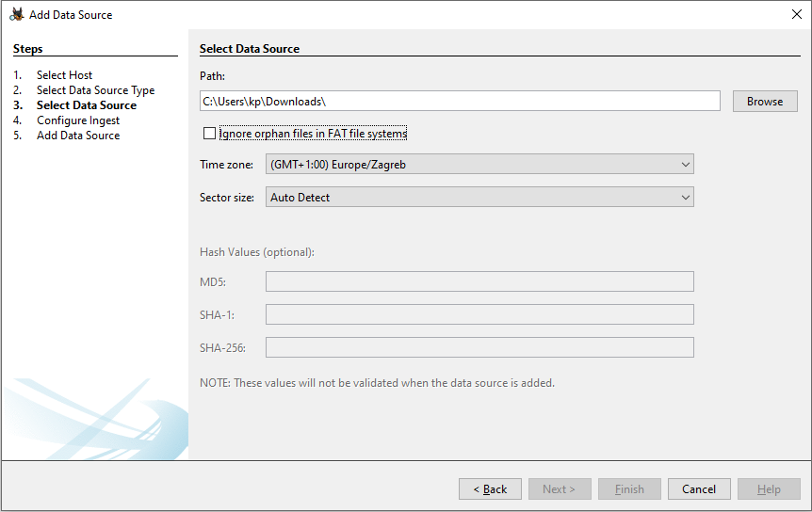Viewport: 812px width, 512px height.
Task: Click the Finish button
Action: click(629, 489)
